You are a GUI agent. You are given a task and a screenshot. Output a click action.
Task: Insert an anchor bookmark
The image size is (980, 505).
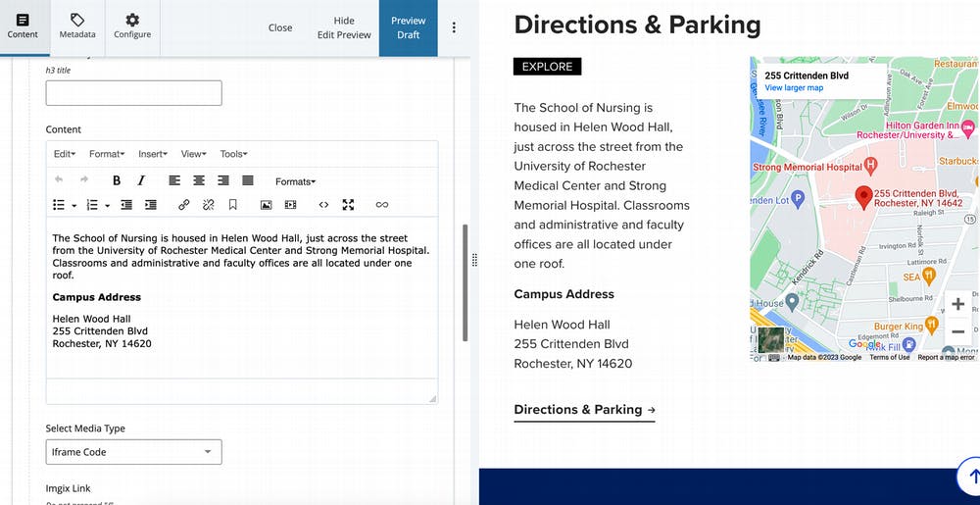point(232,204)
